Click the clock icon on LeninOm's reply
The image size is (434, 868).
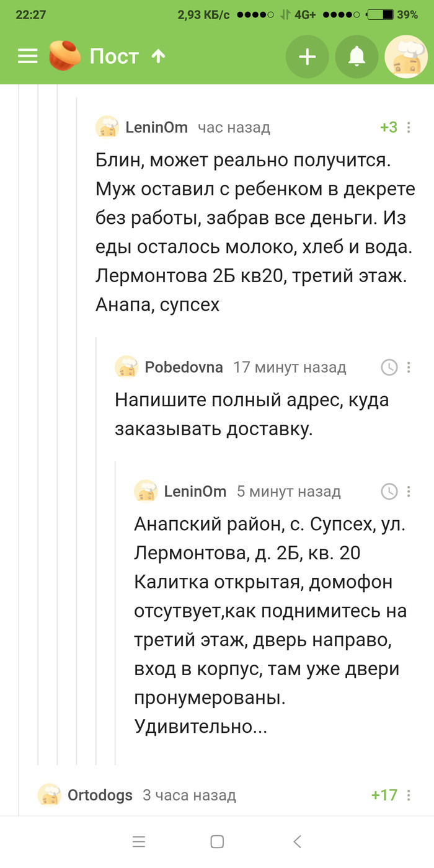tap(389, 491)
